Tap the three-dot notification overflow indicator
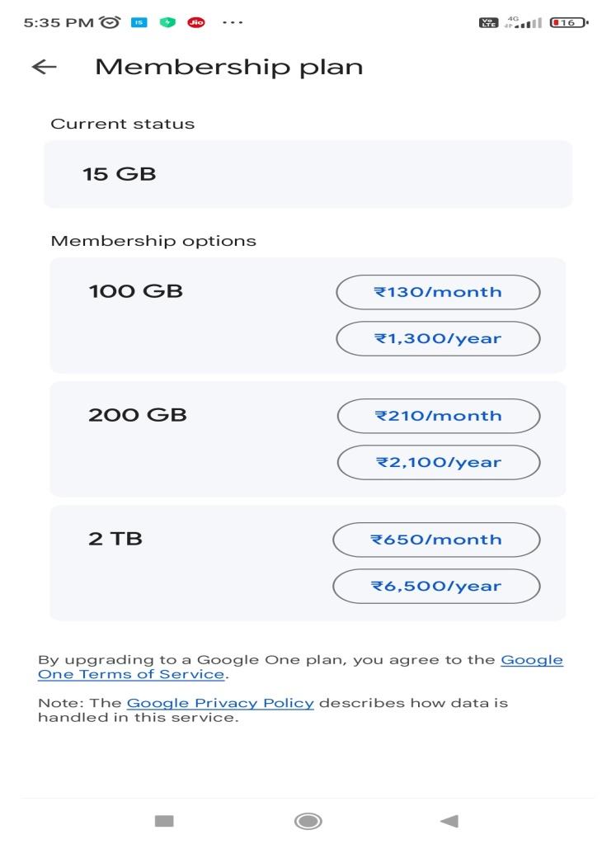The image size is (616, 844). click(233, 22)
